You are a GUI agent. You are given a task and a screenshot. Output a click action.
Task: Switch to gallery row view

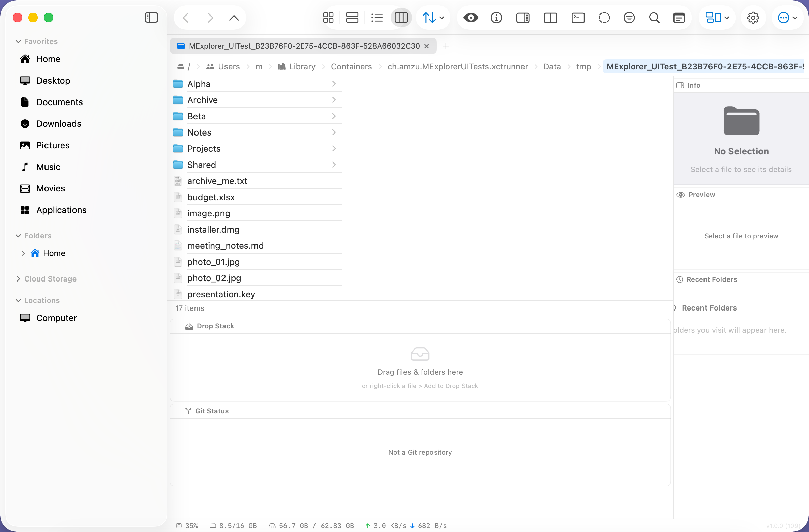352,18
